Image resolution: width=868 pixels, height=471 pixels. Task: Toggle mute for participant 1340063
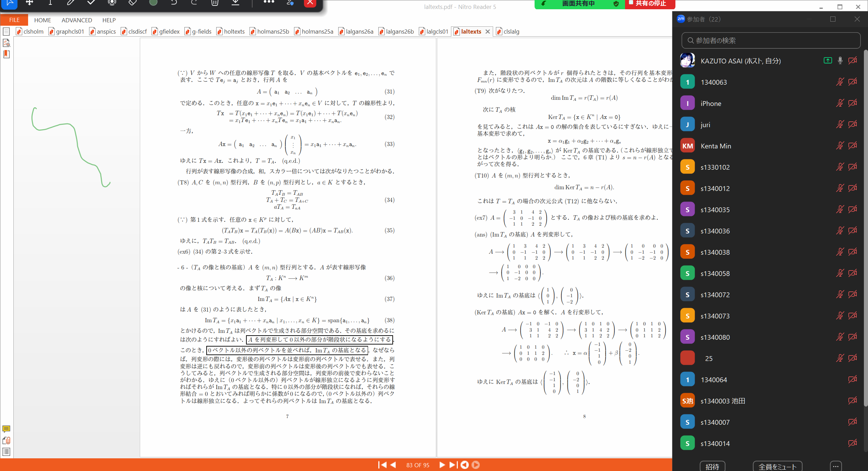[x=840, y=82]
